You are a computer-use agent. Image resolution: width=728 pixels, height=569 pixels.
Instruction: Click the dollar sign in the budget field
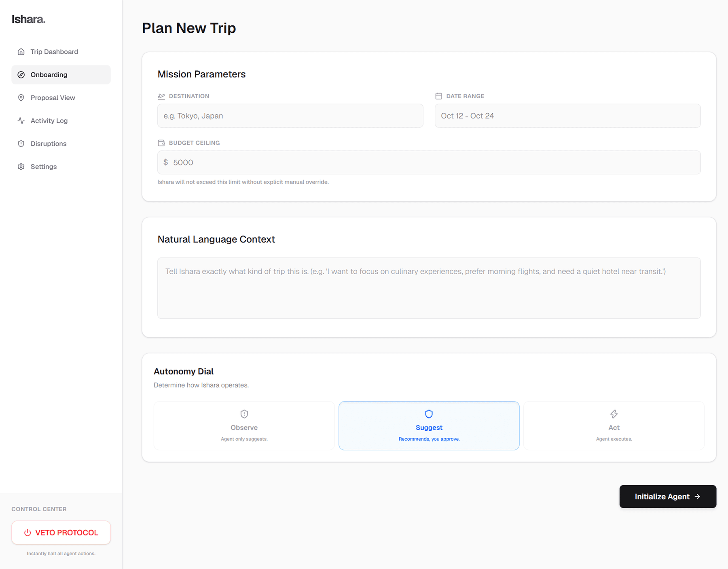pos(166,162)
